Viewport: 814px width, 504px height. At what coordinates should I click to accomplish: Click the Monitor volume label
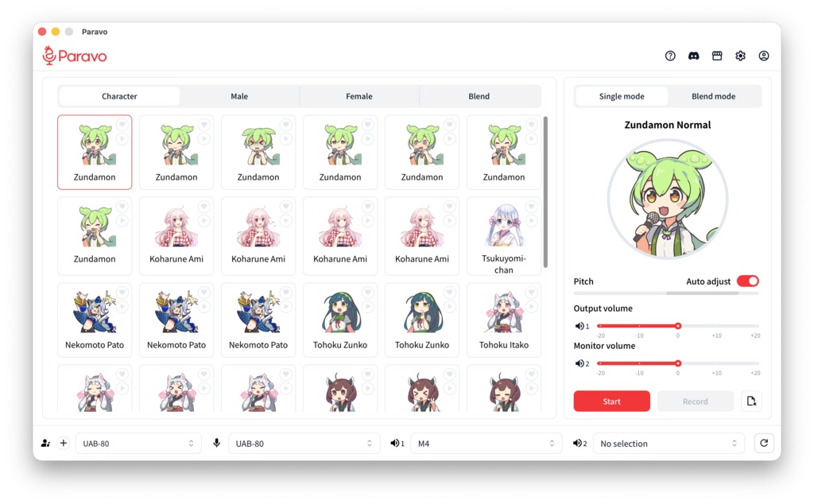pyautogui.click(x=604, y=346)
